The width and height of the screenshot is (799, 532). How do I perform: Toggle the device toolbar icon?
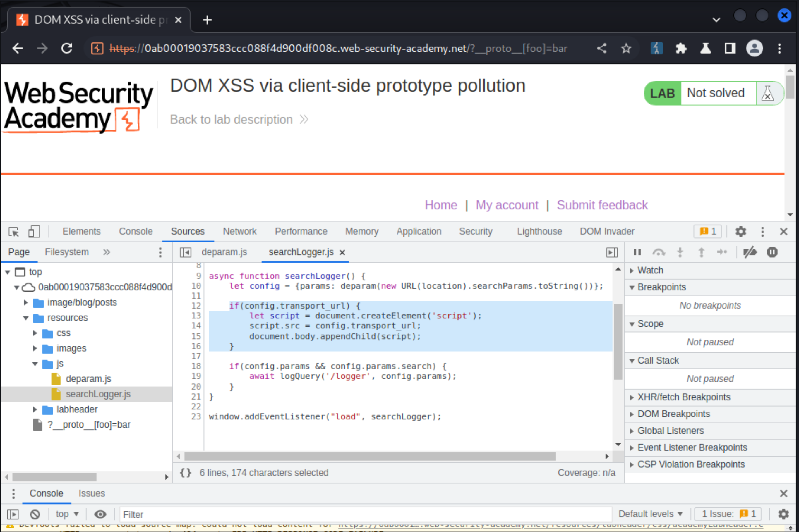[34, 232]
